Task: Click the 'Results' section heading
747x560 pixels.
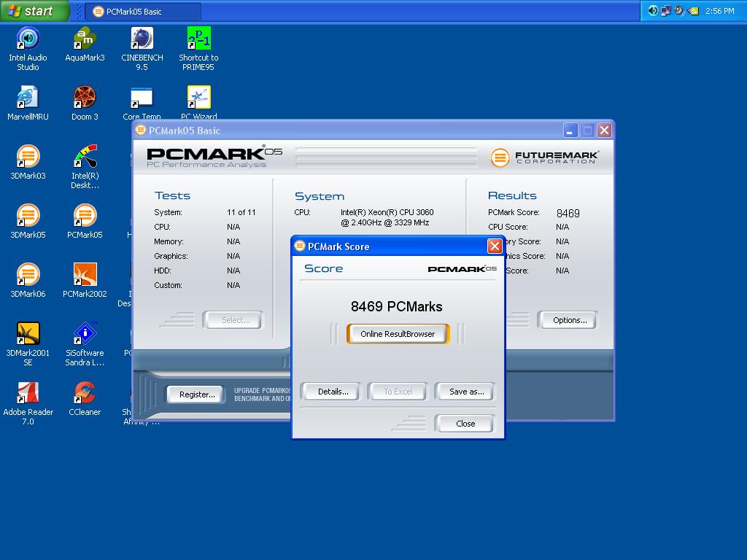Action: [x=512, y=195]
